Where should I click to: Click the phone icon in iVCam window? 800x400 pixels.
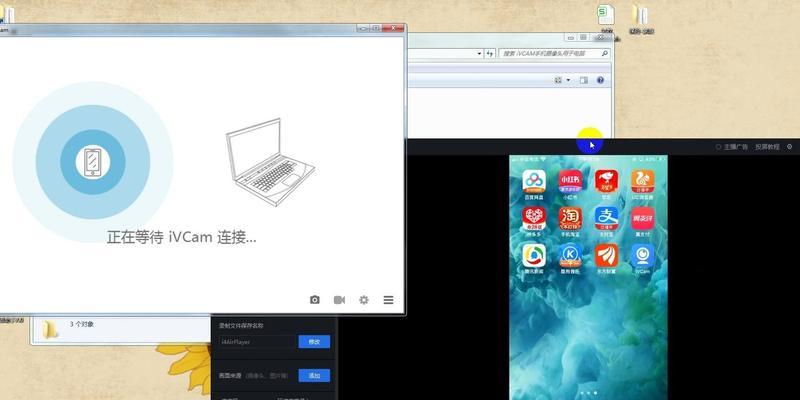(92, 162)
